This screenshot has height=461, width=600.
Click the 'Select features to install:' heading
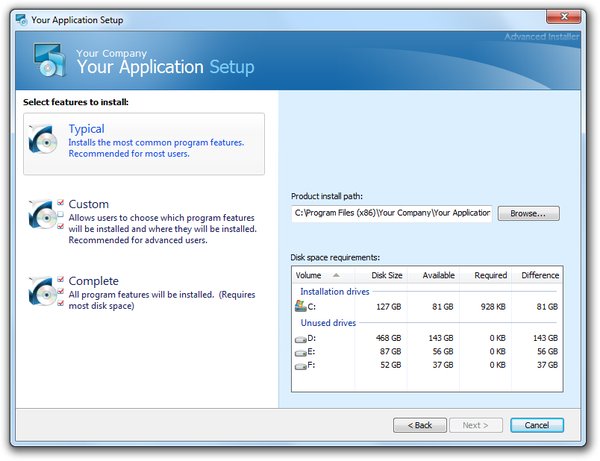76,102
